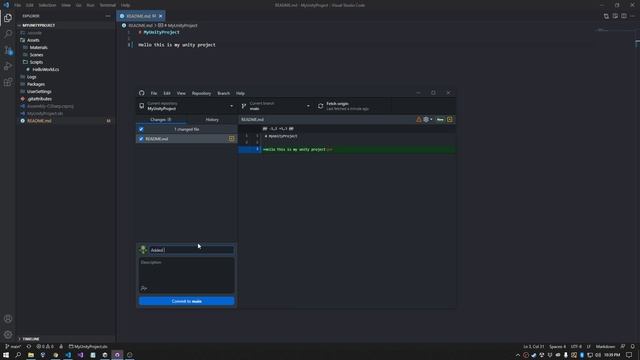Toggle the README.md changed file checkbox
This screenshot has height=360, width=640.
pos(141,139)
